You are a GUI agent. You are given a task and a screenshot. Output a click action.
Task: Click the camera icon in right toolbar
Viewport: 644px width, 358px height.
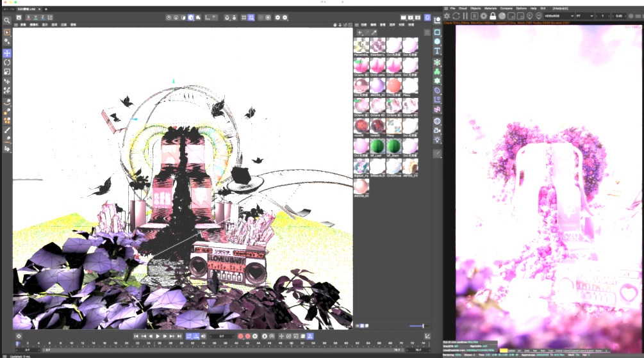[437, 130]
